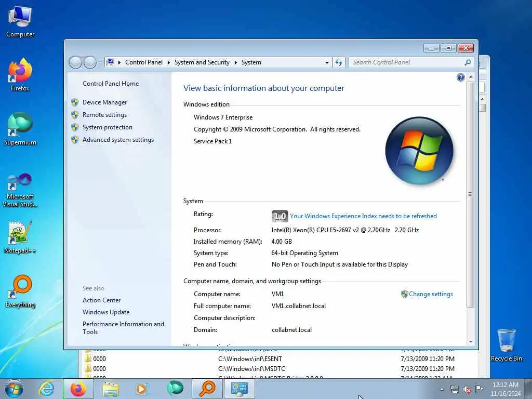This screenshot has width=532, height=399.
Task: Click the scroll down arrow in System window
Action: (471, 342)
